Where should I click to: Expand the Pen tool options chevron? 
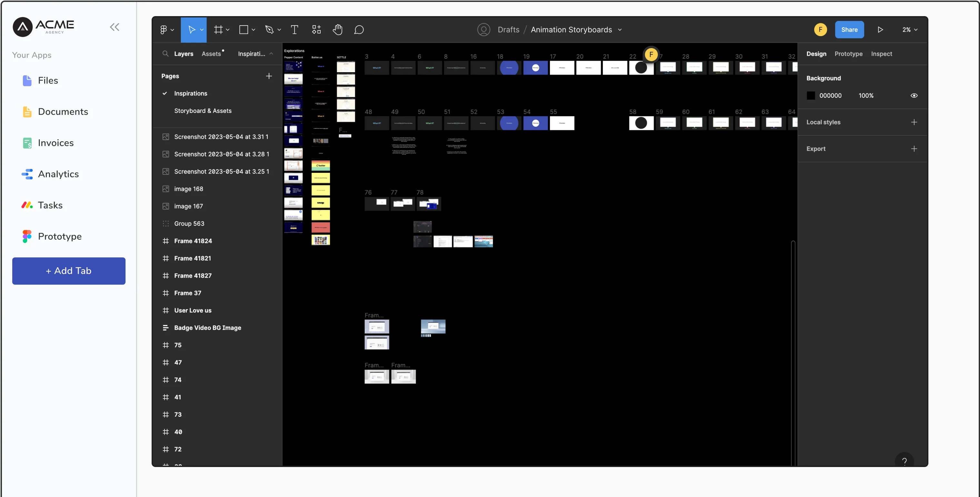point(279,30)
